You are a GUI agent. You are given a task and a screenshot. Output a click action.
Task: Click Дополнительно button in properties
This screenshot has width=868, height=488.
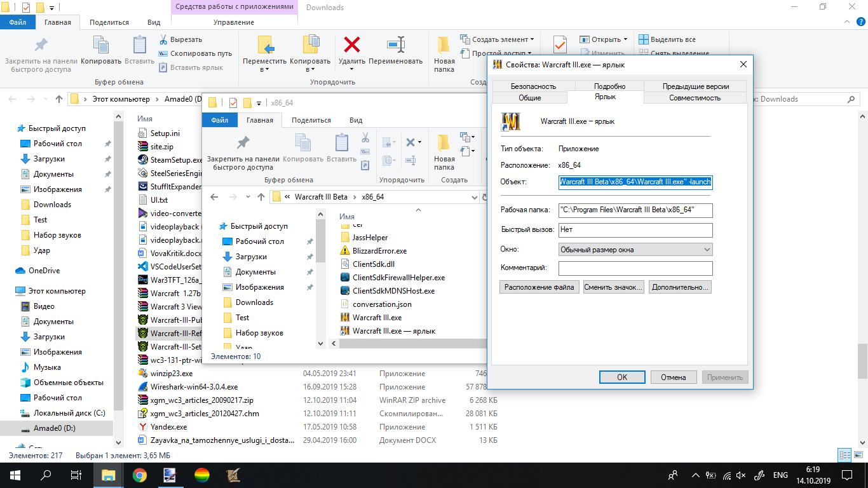pos(679,287)
